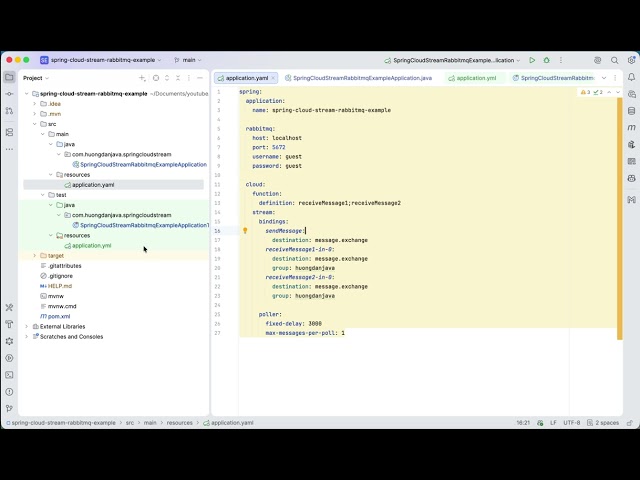Expand Scratches and Consoles node
This screenshot has height=480, width=640.
pos(27,337)
